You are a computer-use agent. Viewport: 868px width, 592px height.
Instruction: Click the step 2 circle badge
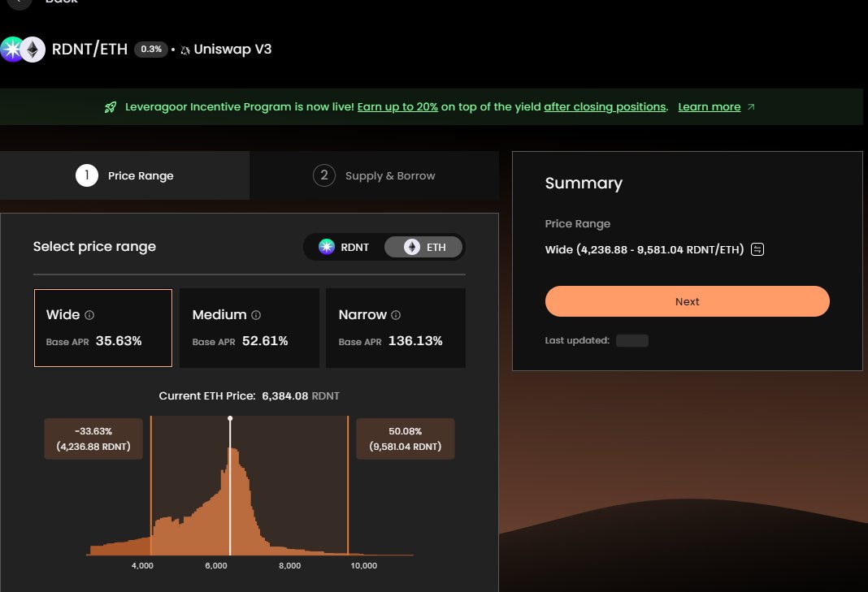pos(324,175)
